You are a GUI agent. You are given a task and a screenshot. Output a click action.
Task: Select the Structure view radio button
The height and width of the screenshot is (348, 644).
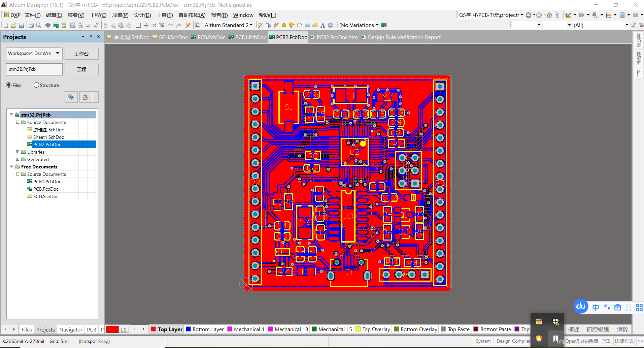coord(36,85)
